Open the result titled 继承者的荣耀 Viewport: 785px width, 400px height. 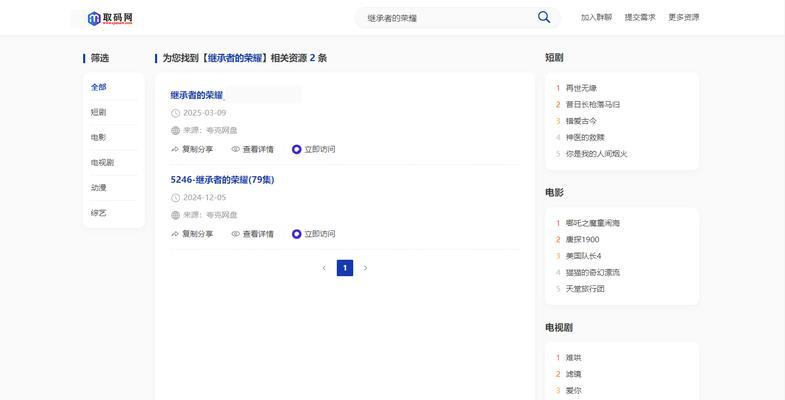tap(197, 95)
